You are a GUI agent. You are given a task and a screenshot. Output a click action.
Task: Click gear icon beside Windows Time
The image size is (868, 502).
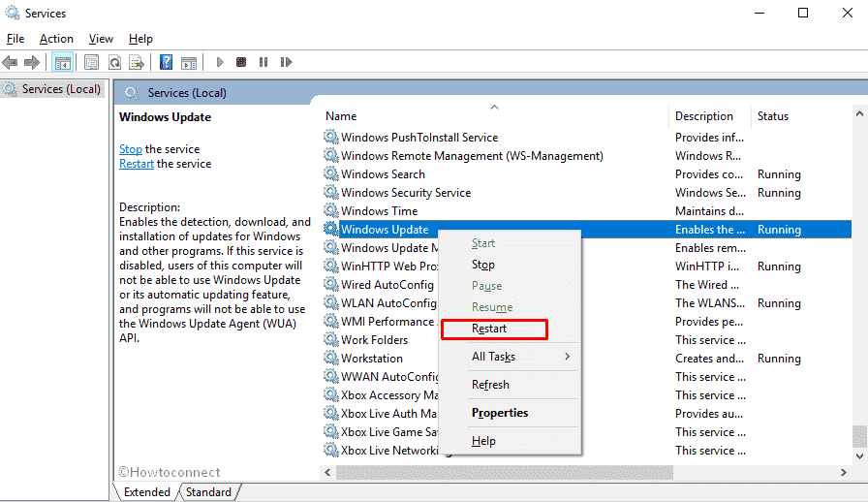[331, 210]
